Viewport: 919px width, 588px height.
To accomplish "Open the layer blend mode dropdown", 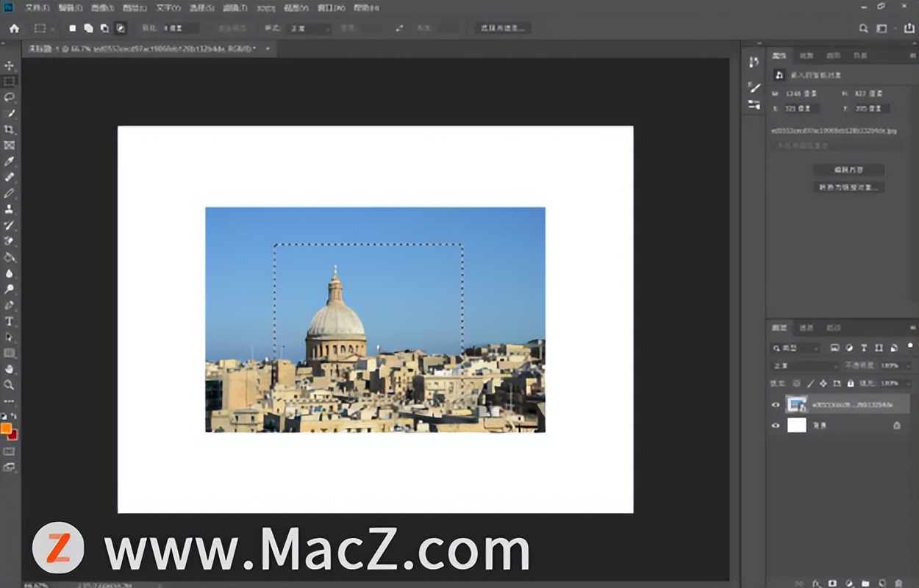I will click(x=804, y=365).
